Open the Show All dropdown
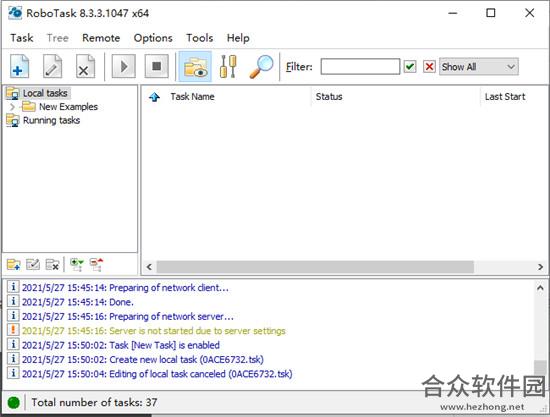Screen dimensions: 550x417 tap(479, 67)
